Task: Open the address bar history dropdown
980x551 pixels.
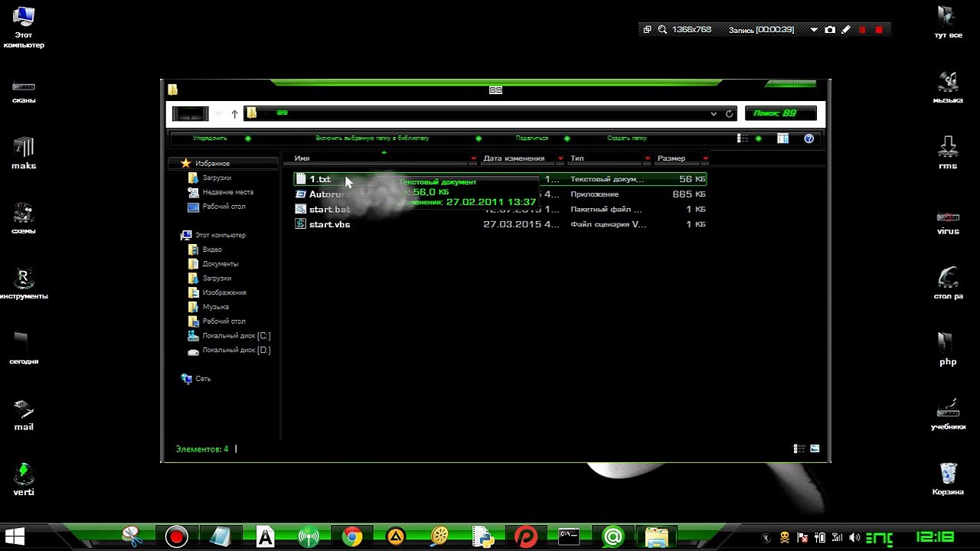Action: coord(714,113)
